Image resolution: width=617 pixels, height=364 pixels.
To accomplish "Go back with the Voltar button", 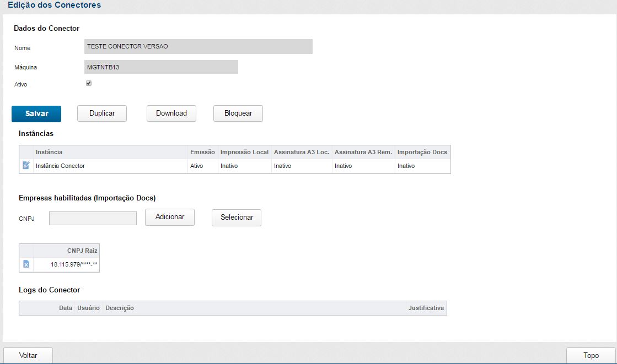I will point(28,356).
